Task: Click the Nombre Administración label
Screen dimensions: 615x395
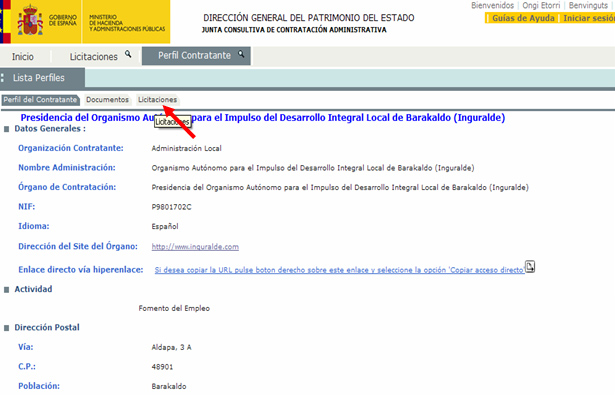Action: [x=67, y=167]
